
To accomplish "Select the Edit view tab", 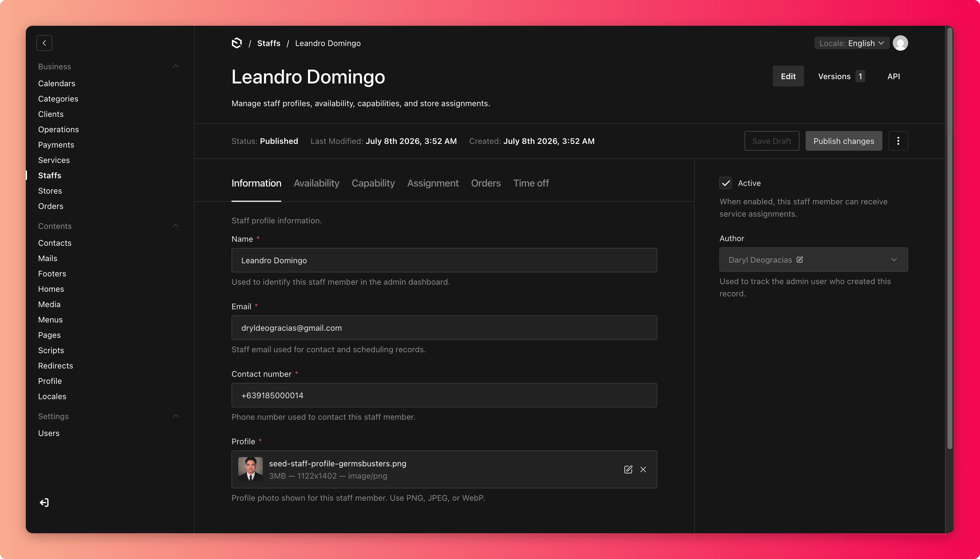I will (788, 76).
